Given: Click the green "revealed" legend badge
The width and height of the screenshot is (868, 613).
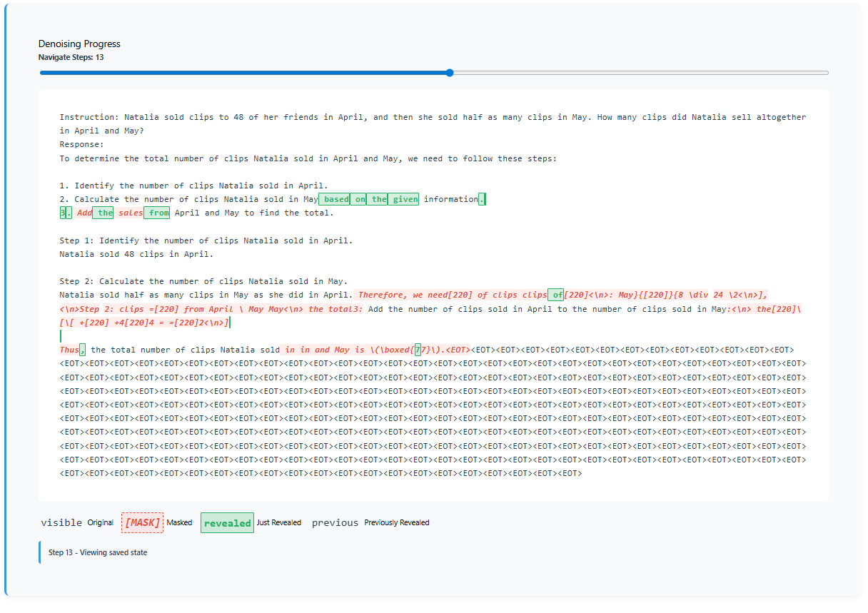Looking at the screenshot, I should click(227, 523).
